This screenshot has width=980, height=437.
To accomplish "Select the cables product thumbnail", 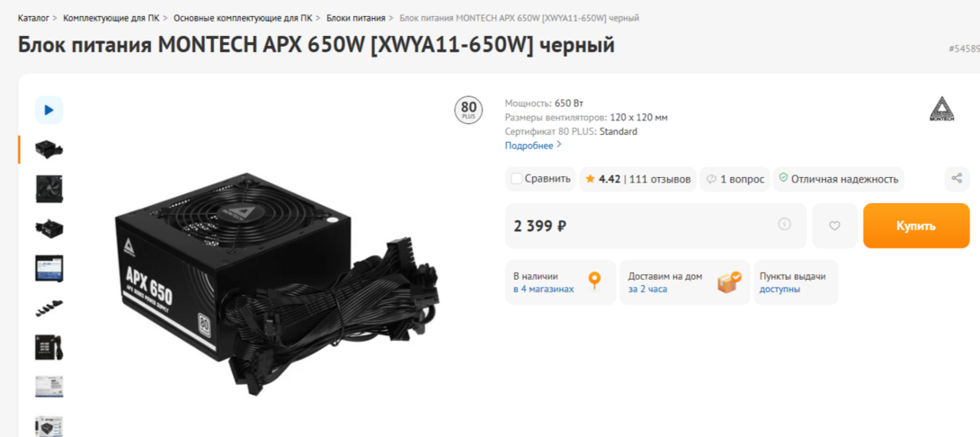I will click(x=49, y=308).
